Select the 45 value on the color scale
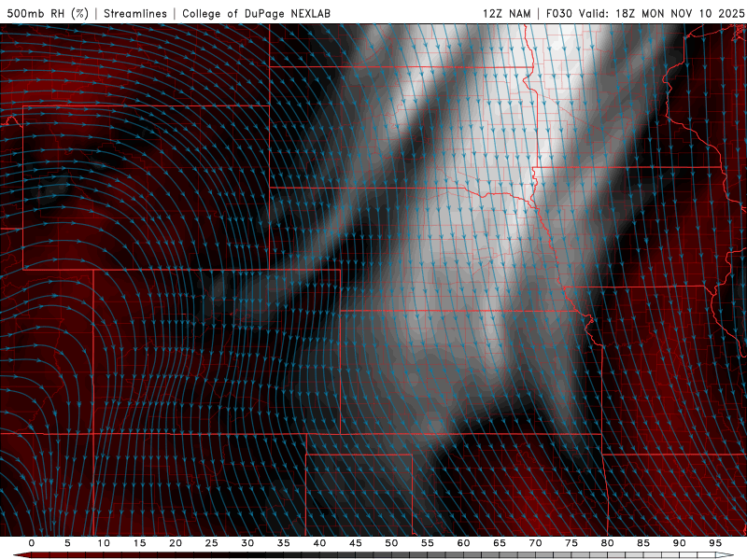The image size is (747, 560). [x=356, y=543]
